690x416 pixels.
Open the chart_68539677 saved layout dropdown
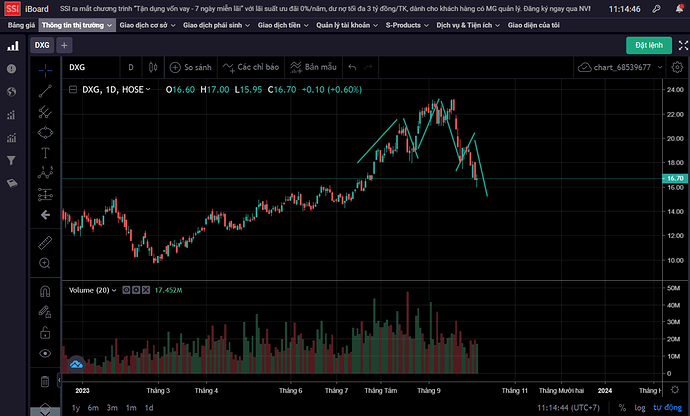[620, 67]
